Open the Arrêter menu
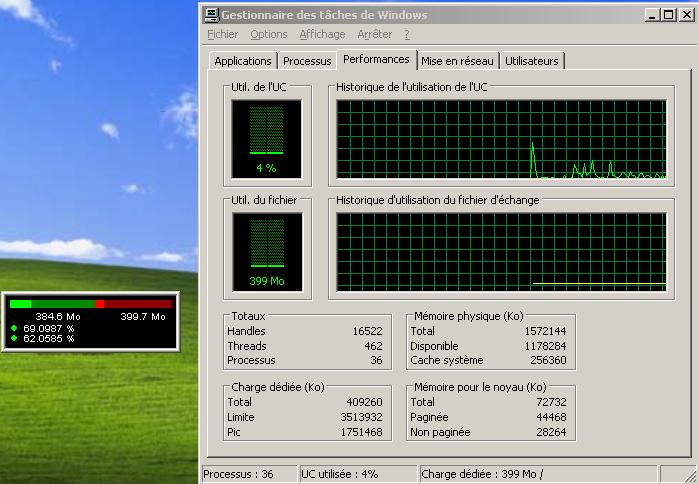Image resolution: width=699 pixels, height=484 pixels. (x=374, y=34)
